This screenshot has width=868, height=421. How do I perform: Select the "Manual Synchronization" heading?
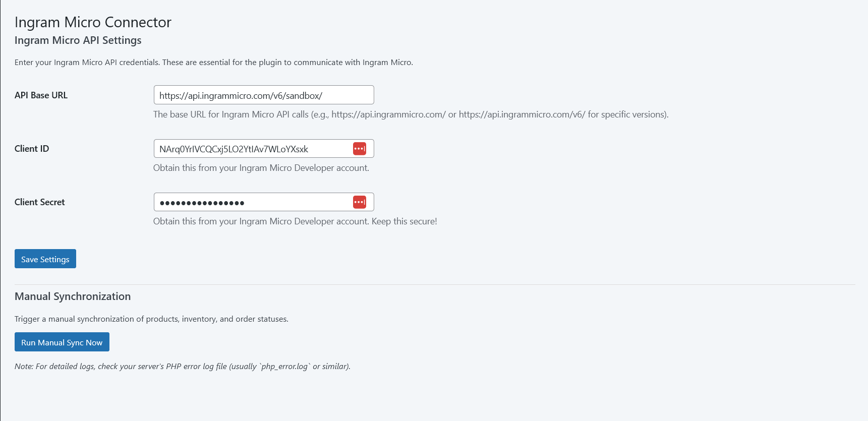tap(73, 296)
